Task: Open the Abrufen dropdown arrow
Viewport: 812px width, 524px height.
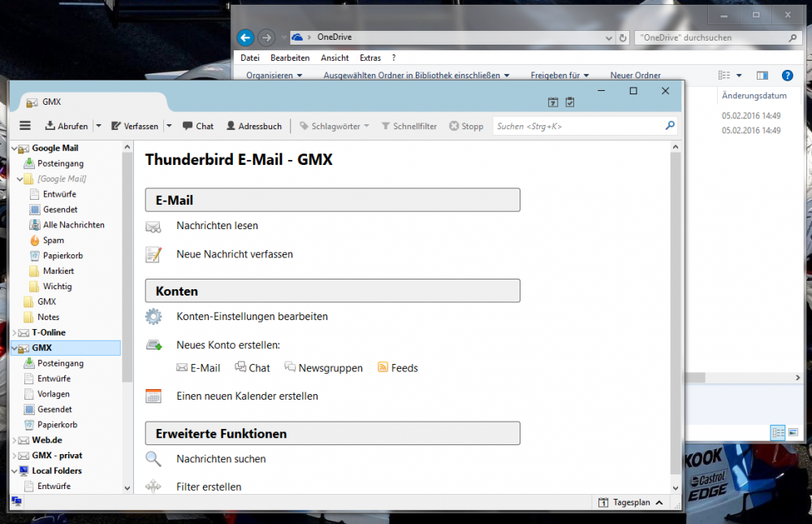Action: pos(98,126)
